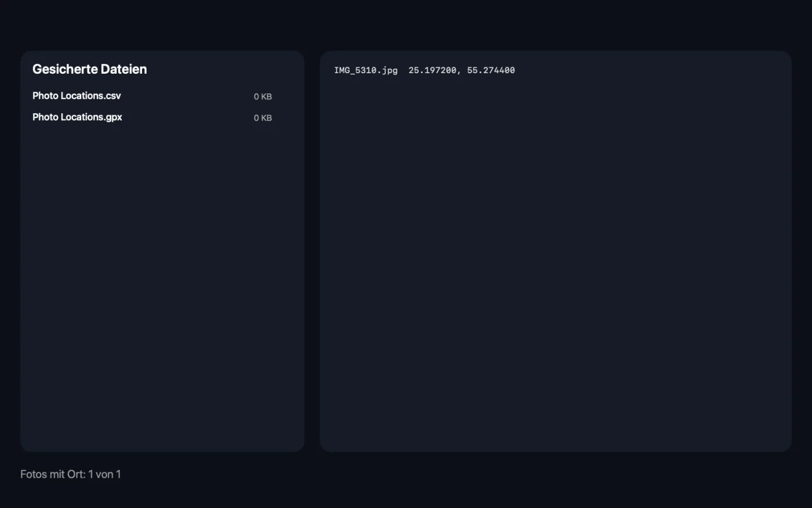Select the Photo Locations.gpx file
Viewport: 812px width, 508px height.
tap(77, 117)
